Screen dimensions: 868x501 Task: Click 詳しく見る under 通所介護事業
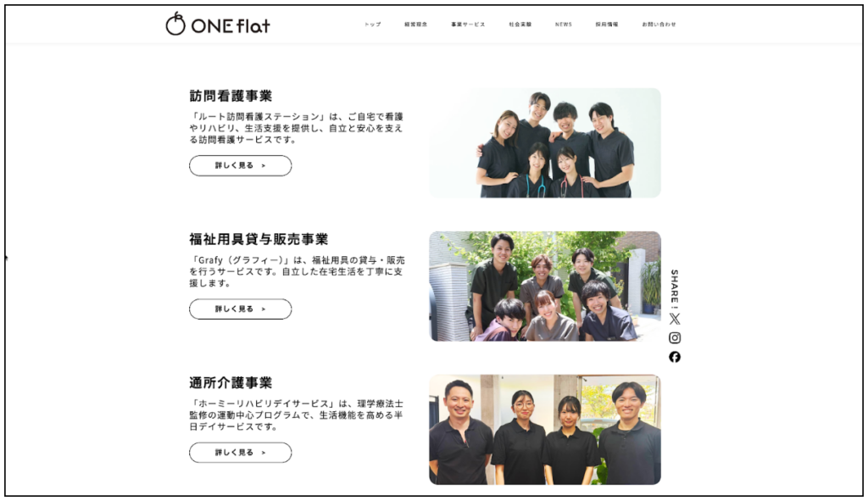[x=240, y=453]
